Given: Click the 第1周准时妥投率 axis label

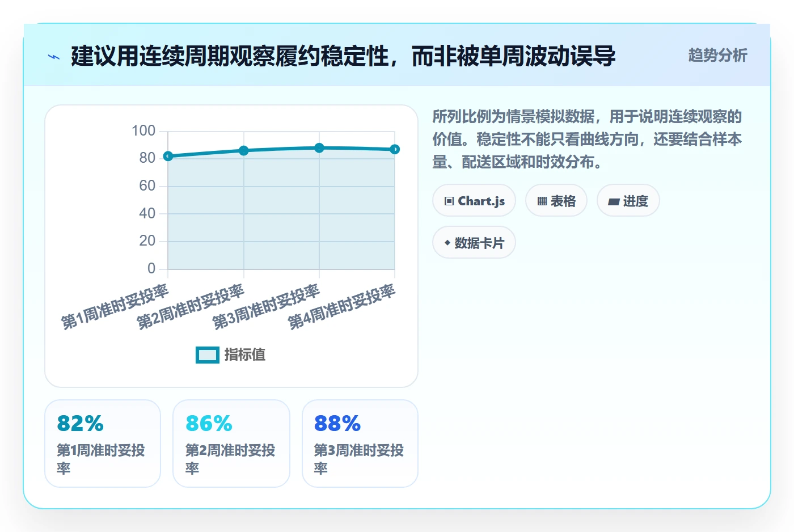Looking at the screenshot, I should pos(115,306).
